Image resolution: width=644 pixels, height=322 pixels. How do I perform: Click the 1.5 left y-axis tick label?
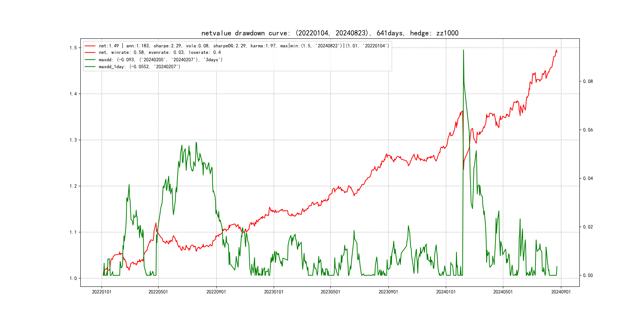[73, 48]
